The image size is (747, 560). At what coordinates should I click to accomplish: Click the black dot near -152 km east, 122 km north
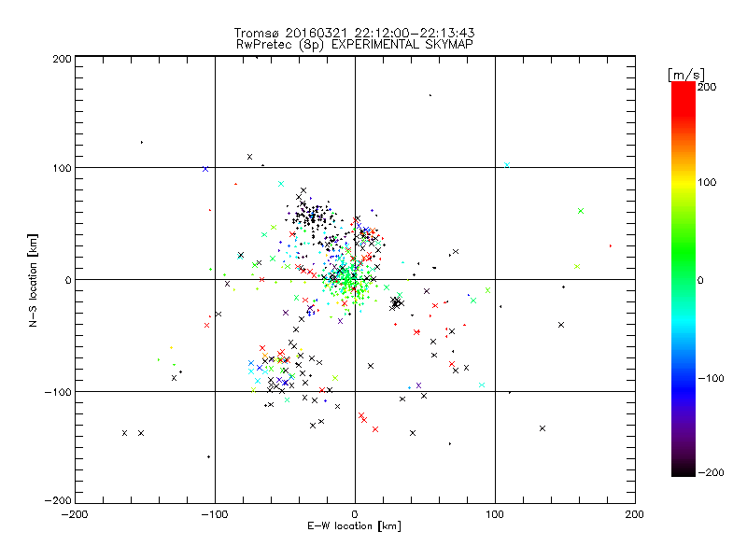tap(142, 143)
